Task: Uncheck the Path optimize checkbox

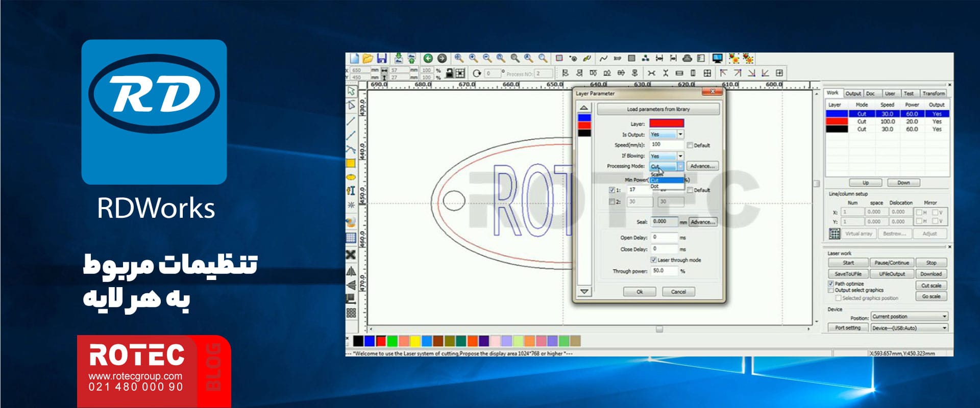Action: point(831,284)
